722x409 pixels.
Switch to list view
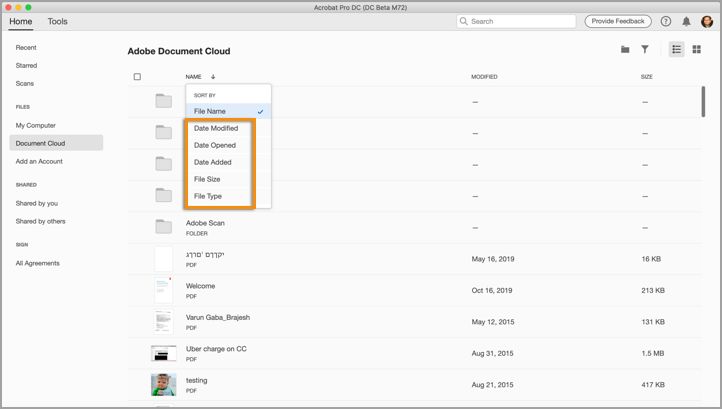pyautogui.click(x=676, y=49)
